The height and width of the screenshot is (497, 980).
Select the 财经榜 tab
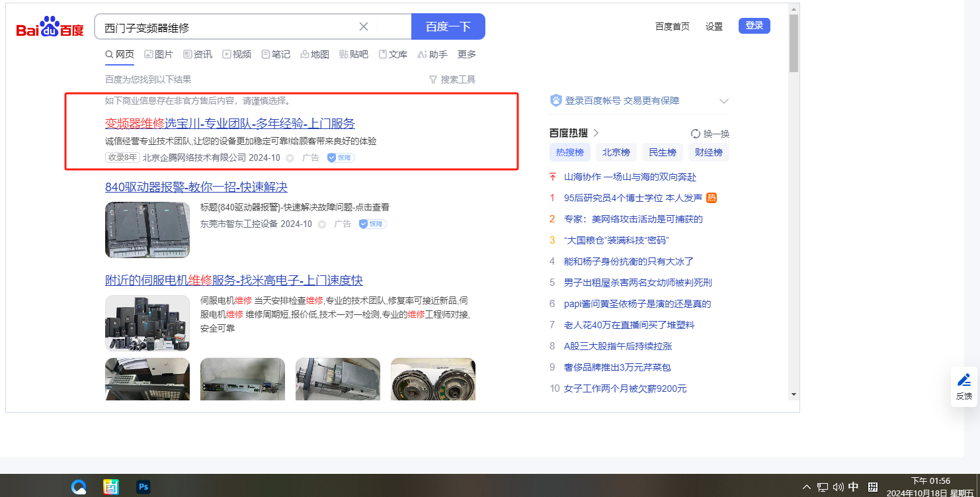click(709, 152)
